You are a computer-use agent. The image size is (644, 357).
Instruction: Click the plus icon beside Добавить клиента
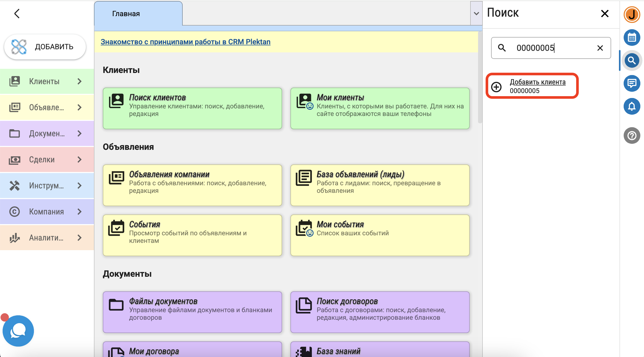[x=496, y=87]
